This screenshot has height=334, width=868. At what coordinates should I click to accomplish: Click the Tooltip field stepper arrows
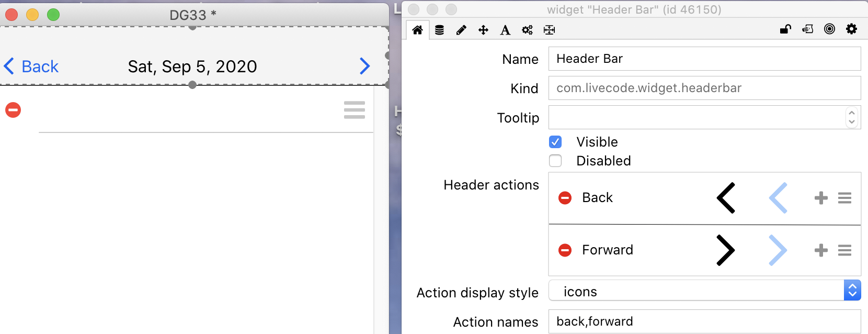pos(852,117)
